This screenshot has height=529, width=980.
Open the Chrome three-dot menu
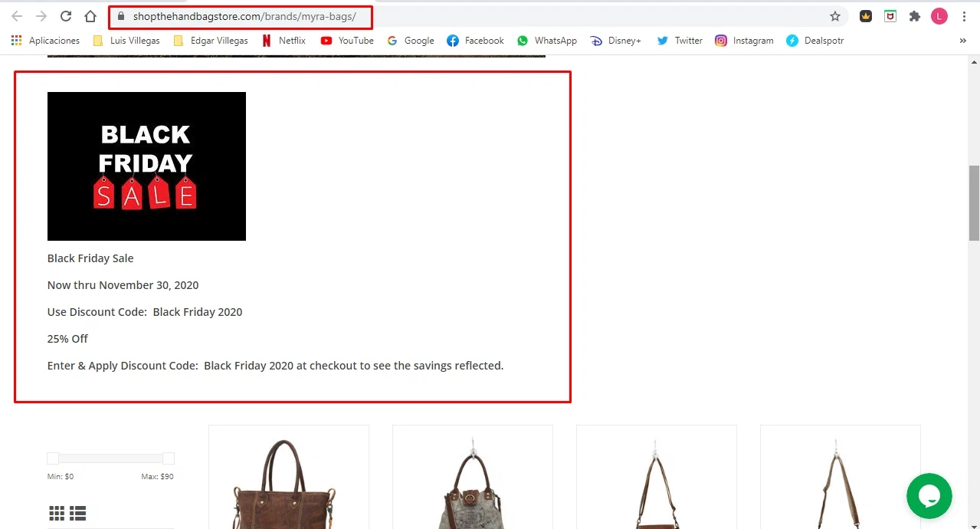964,16
